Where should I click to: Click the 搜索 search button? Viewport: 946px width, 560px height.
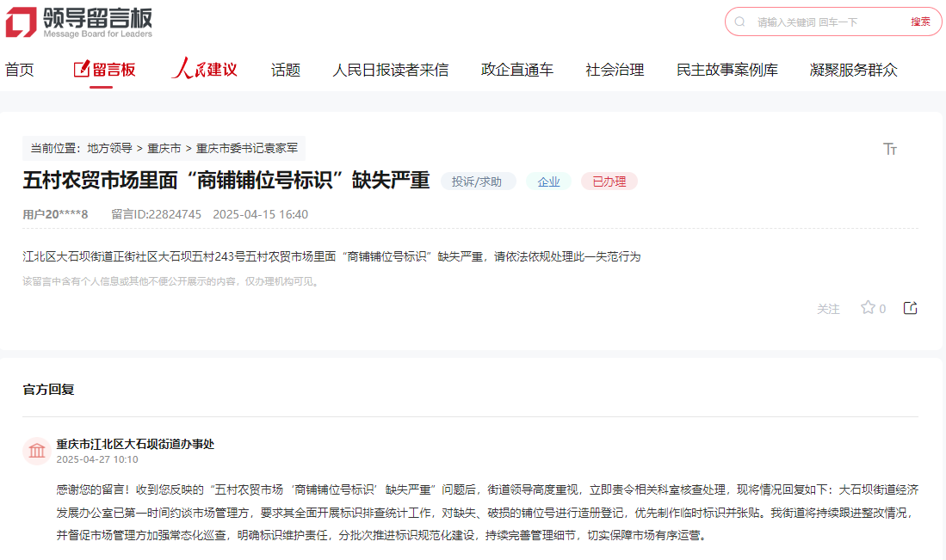pos(919,21)
